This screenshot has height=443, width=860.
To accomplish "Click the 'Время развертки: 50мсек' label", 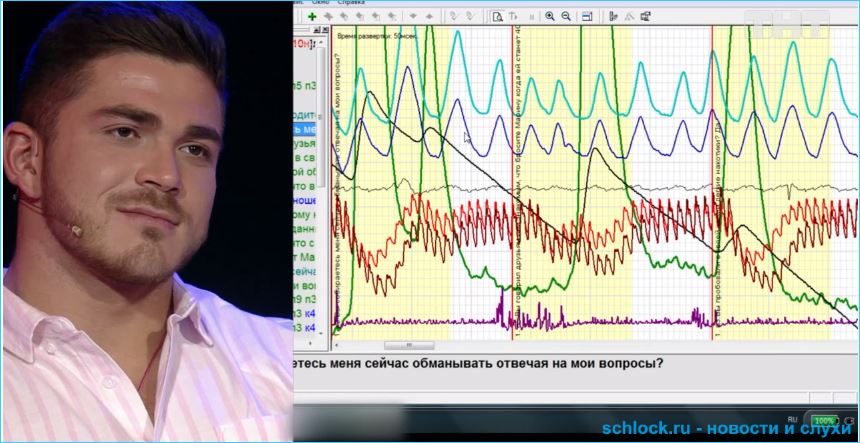I will tap(376, 36).
